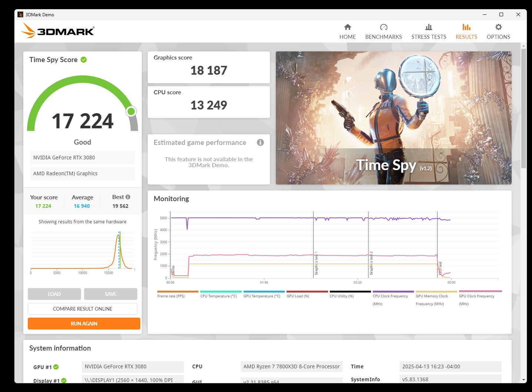Viewport: 532px width, 392px height.
Task: Click COMPARE RESULT ONLINE button
Action: click(83, 309)
